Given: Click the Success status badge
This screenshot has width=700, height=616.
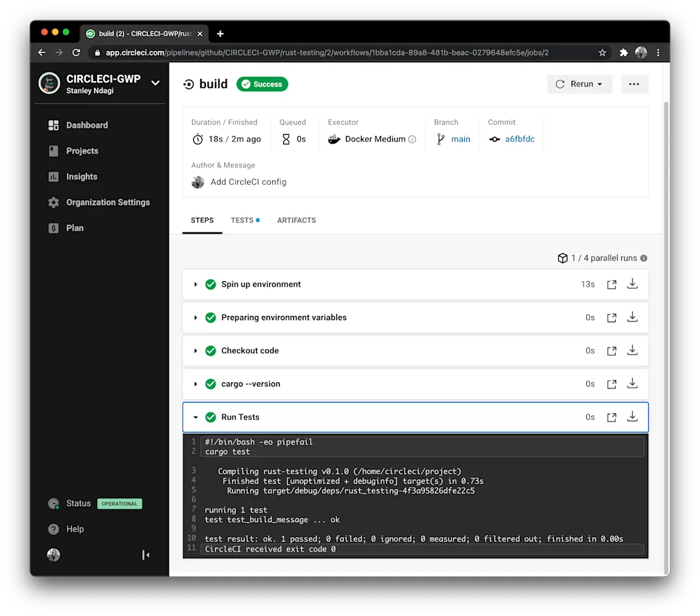Looking at the screenshot, I should [262, 84].
